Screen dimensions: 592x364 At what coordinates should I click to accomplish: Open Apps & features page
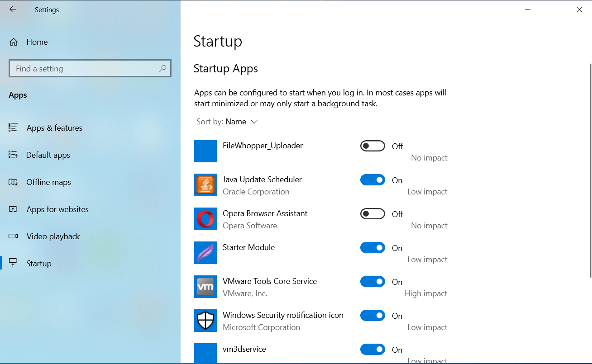[x=54, y=128]
